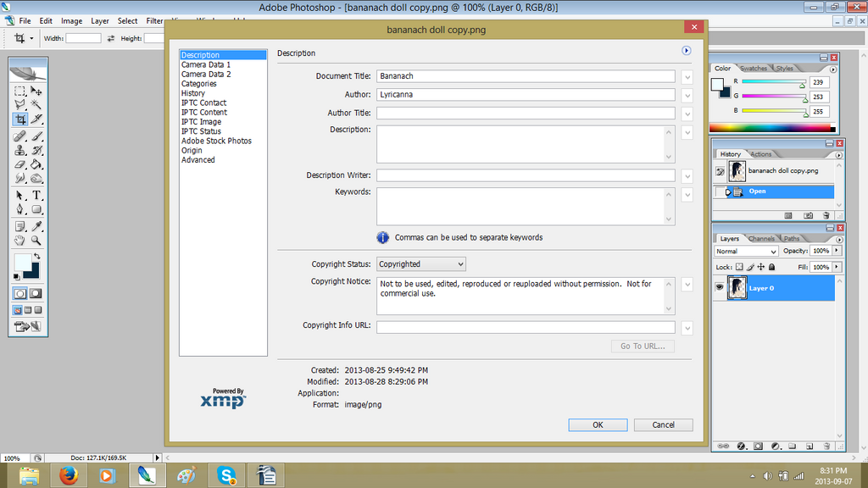868x488 pixels.
Task: Select the Clone Stamp tool
Action: coord(20,150)
